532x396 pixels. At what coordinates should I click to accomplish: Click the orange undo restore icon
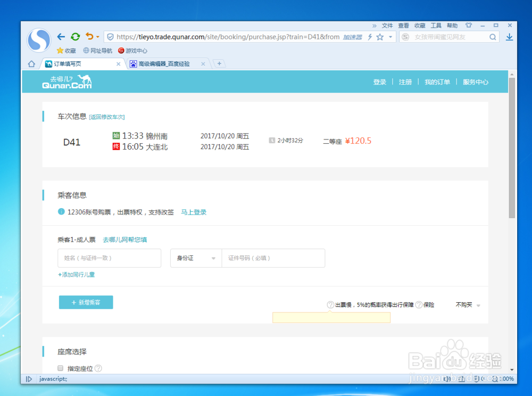(x=89, y=36)
